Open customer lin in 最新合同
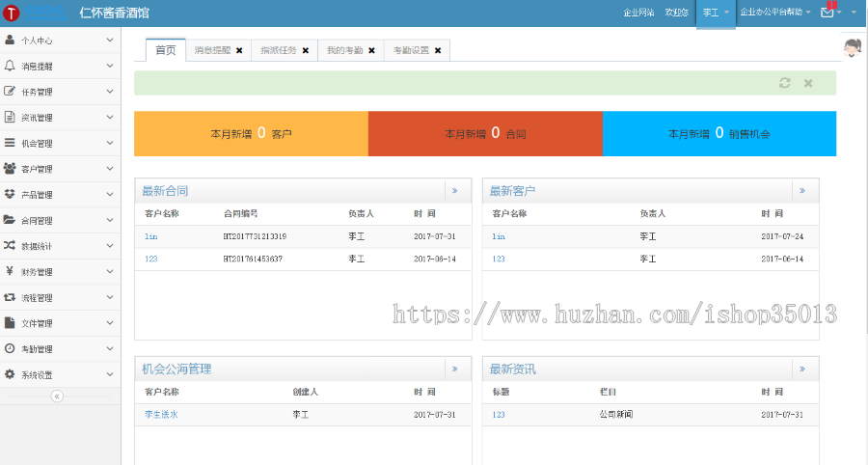868x465 pixels. (x=151, y=236)
